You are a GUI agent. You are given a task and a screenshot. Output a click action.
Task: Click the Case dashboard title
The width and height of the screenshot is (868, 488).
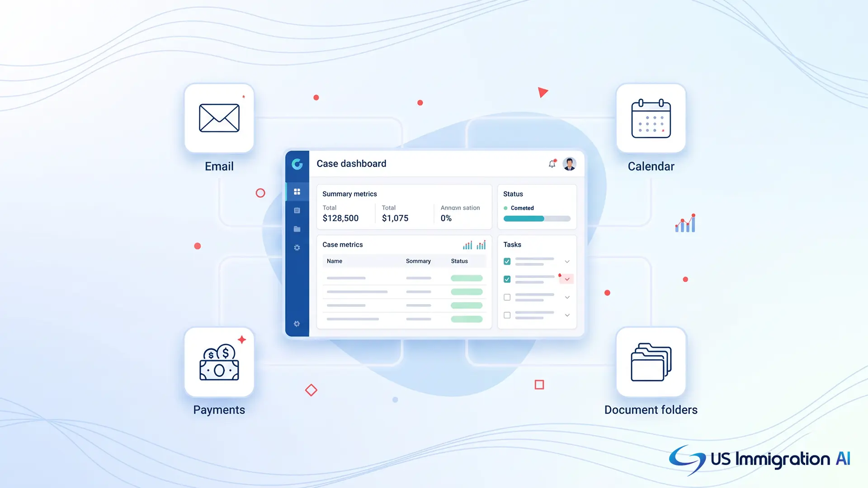(x=351, y=164)
